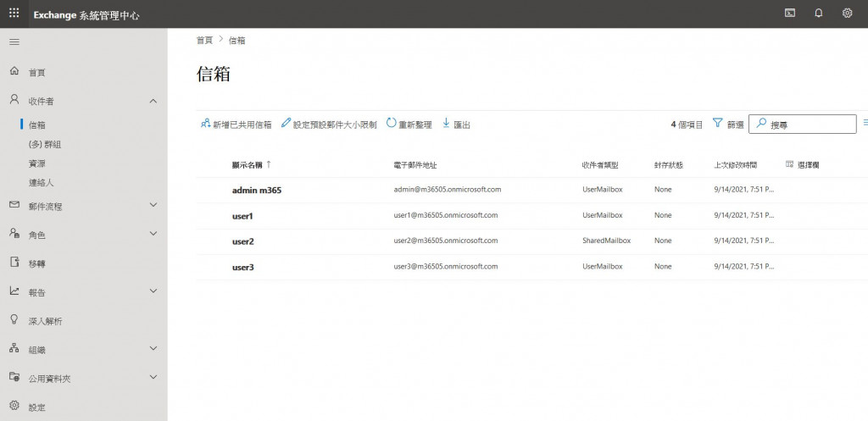The image size is (868, 421).
Task: Click the view options icon beside search
Action: tap(865, 124)
